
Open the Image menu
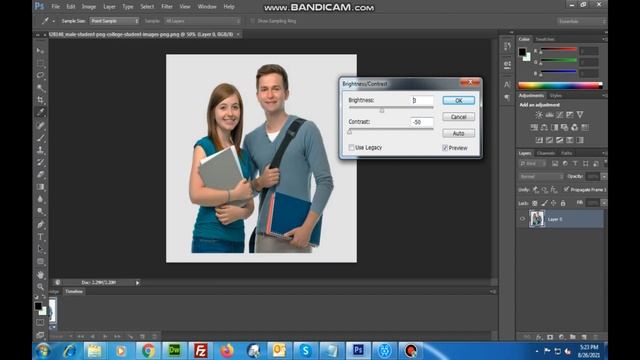coord(89,7)
